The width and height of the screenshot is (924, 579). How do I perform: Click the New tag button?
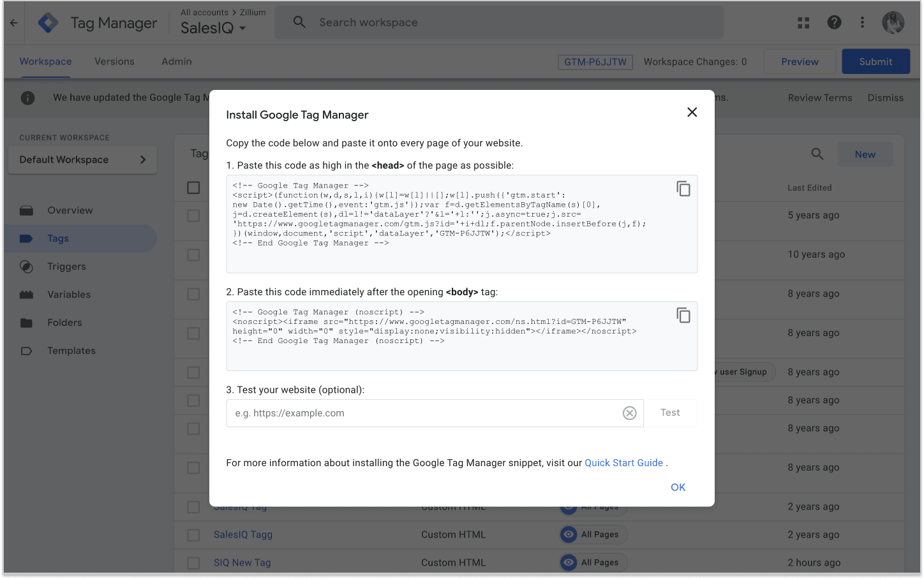(x=865, y=154)
